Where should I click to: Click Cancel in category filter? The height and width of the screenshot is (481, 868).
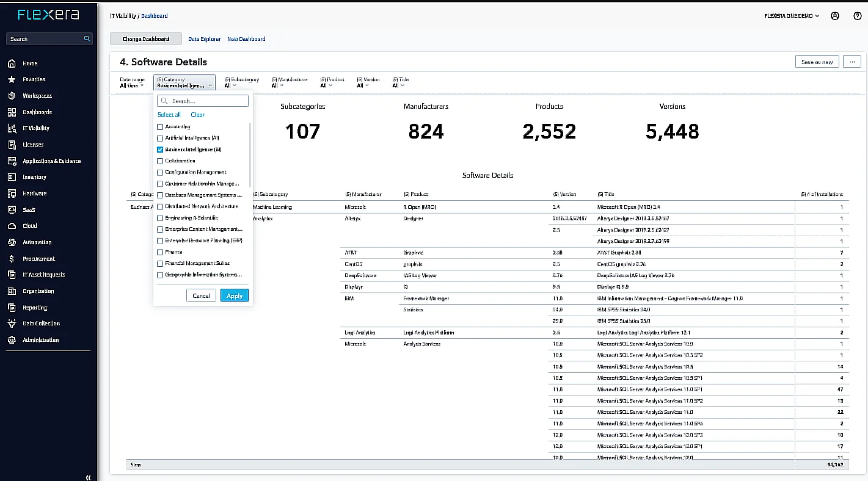click(x=201, y=295)
